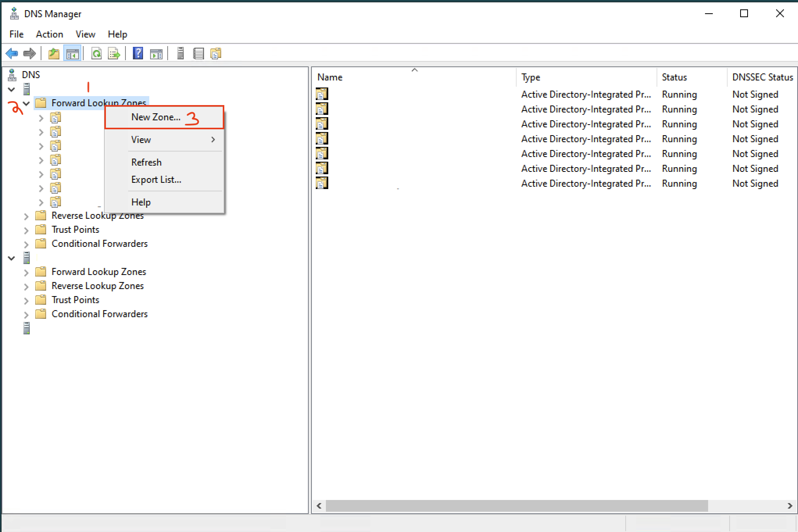Select first zone icon in Name list
The height and width of the screenshot is (532, 798).
point(322,94)
